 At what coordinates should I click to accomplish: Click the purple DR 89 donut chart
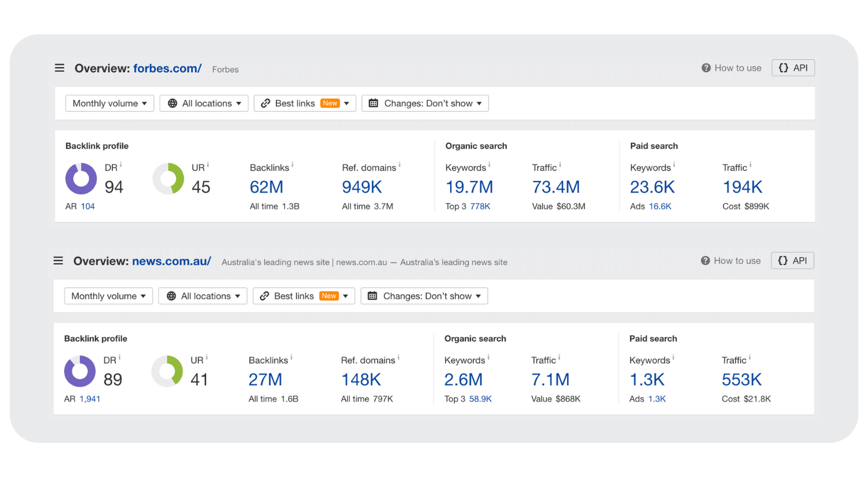(80, 371)
